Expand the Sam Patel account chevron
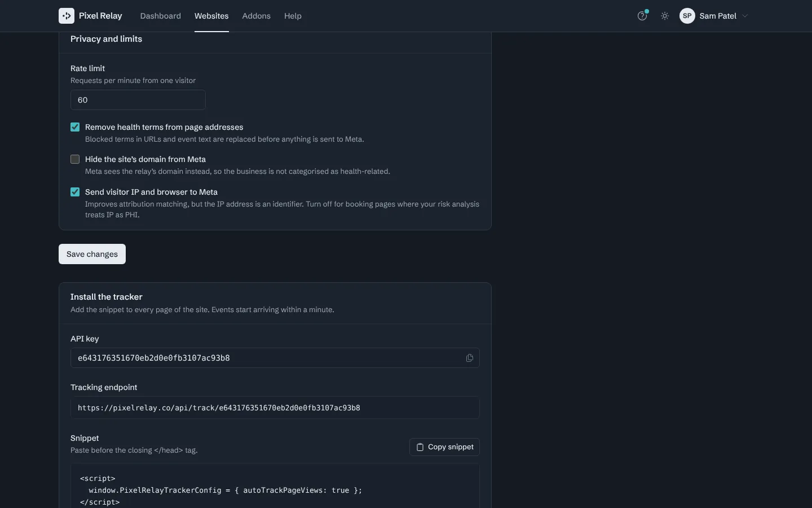The width and height of the screenshot is (812, 508). 745,16
